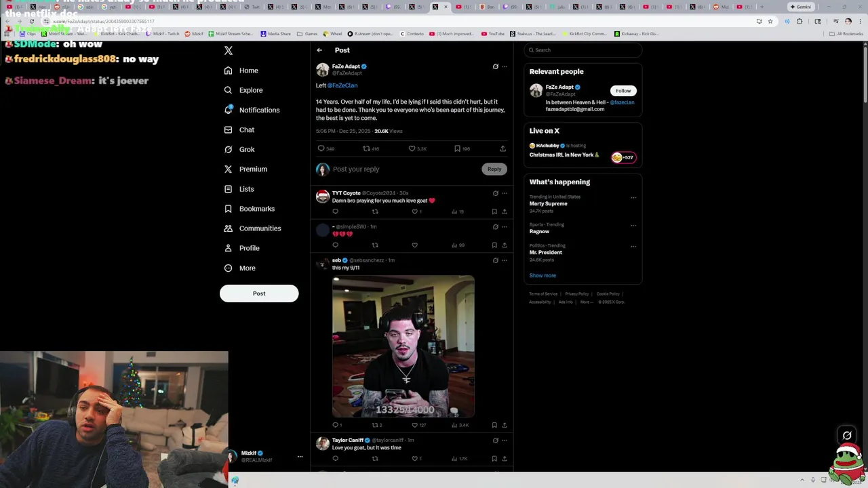The image size is (868, 488).
Task: Go back with the arrow beside Post
Action: coord(319,50)
